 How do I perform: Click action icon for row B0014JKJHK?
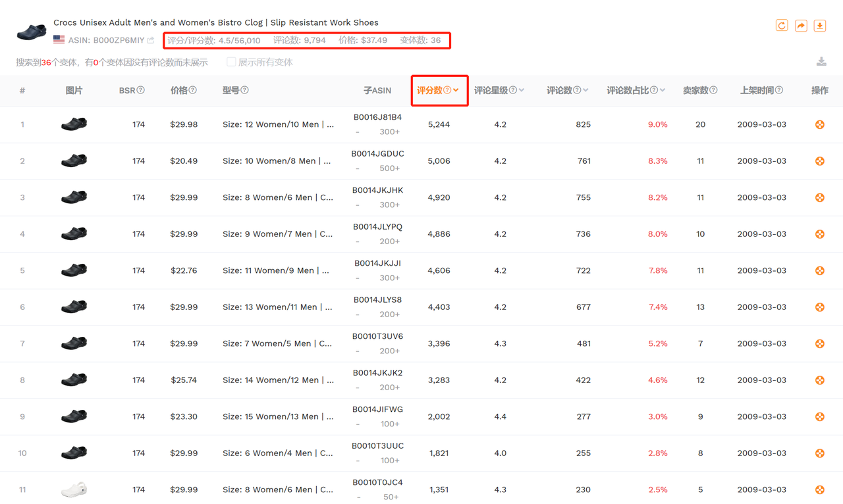pos(820,197)
